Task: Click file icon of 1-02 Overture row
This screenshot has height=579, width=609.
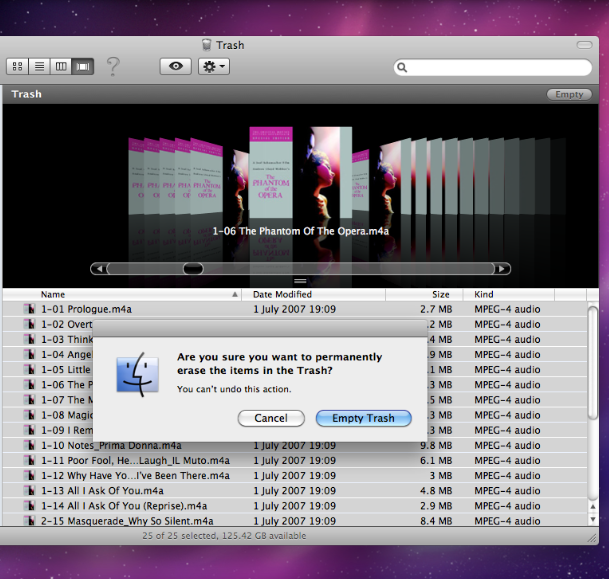Action: coord(29,324)
